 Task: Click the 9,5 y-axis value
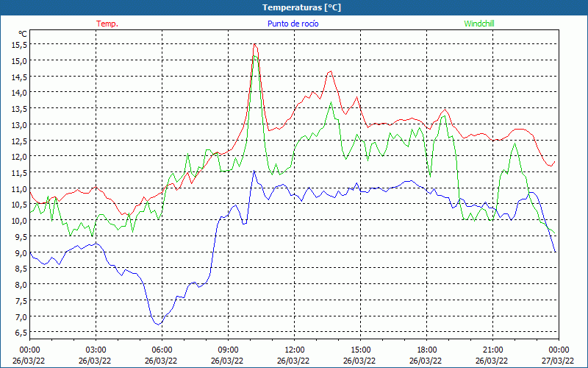(x=21, y=236)
